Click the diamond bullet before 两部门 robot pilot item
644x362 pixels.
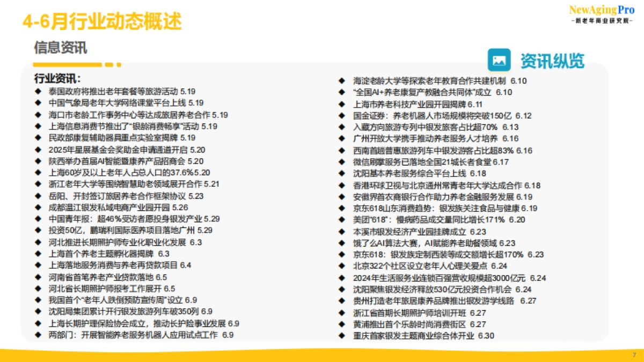[x=38, y=335]
